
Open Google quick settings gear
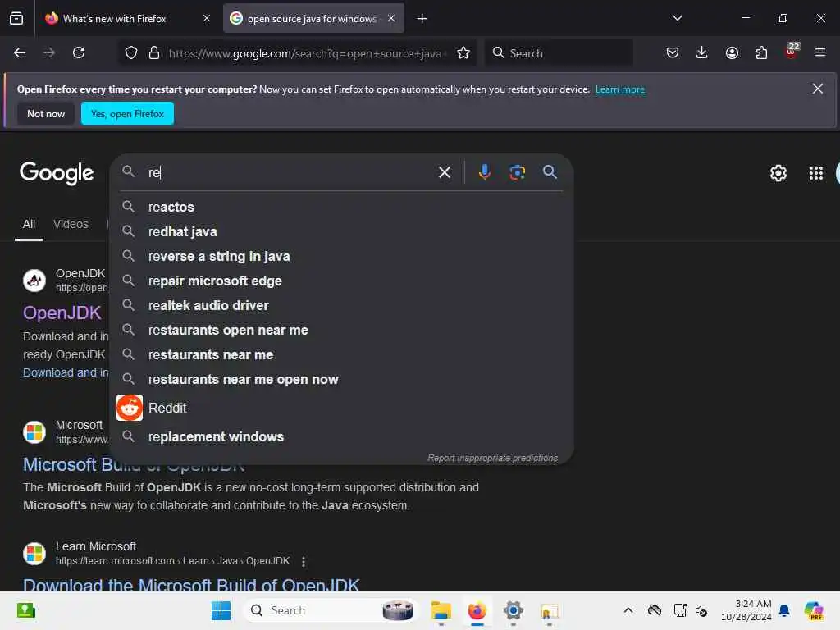(778, 173)
